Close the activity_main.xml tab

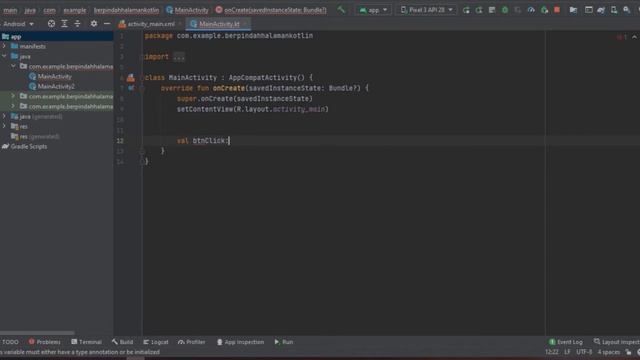point(180,24)
